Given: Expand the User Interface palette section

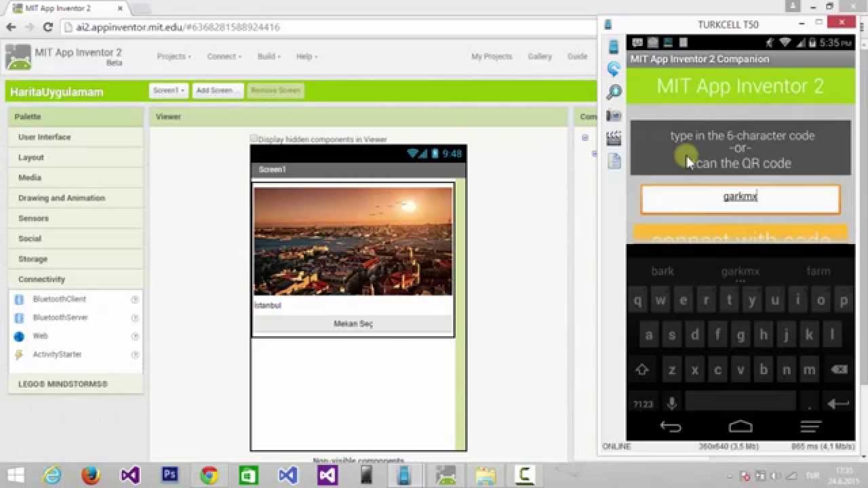Looking at the screenshot, I should (76, 137).
